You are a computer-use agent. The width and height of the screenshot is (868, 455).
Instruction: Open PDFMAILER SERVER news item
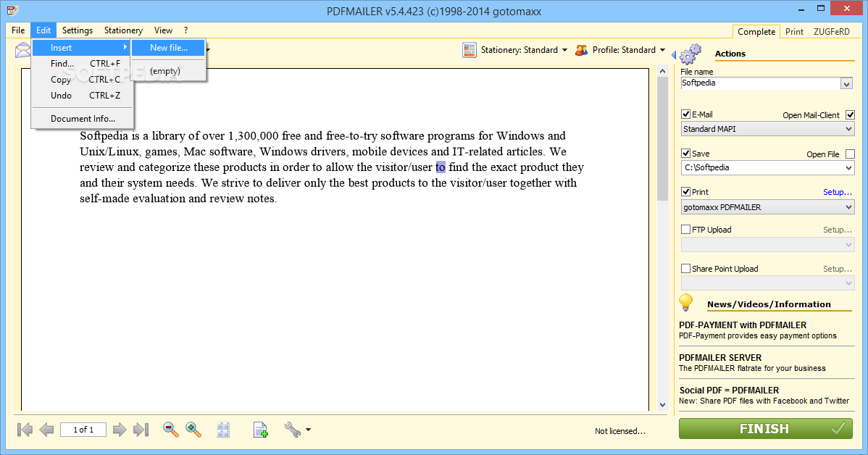[x=752, y=362]
